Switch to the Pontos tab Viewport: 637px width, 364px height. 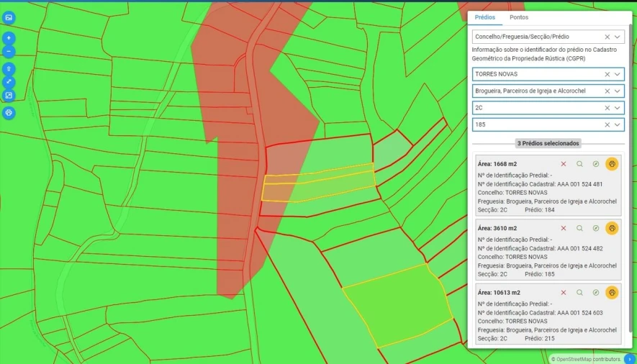pos(518,17)
